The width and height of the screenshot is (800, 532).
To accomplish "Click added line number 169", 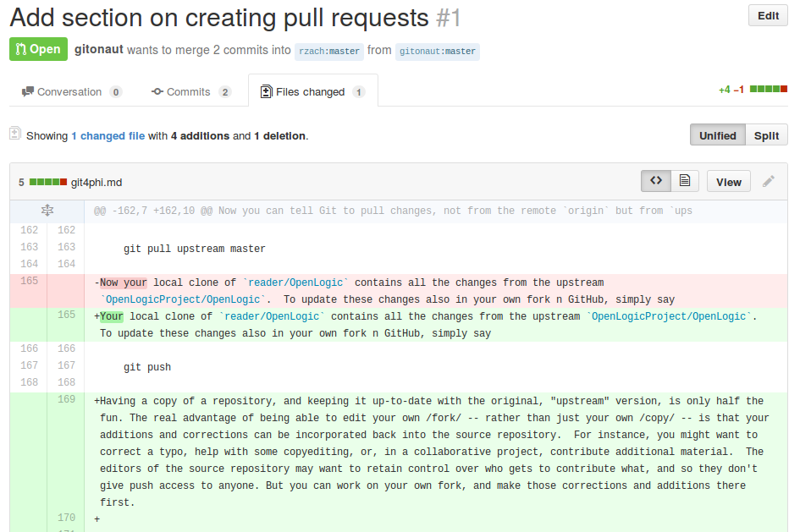I will (x=66, y=399).
